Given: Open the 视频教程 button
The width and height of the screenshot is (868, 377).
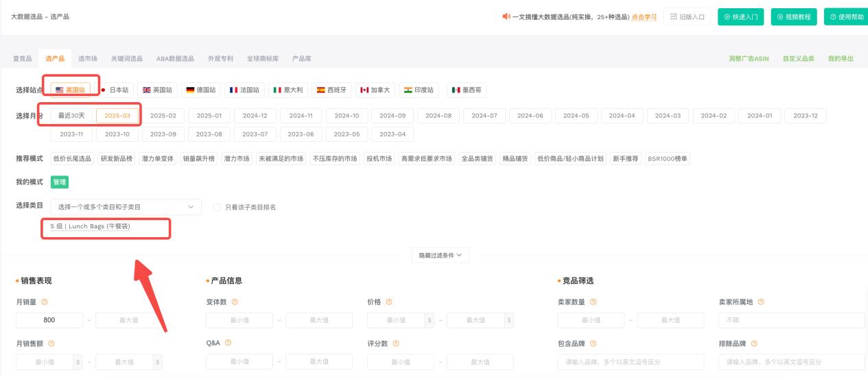Looking at the screenshot, I should click(794, 17).
